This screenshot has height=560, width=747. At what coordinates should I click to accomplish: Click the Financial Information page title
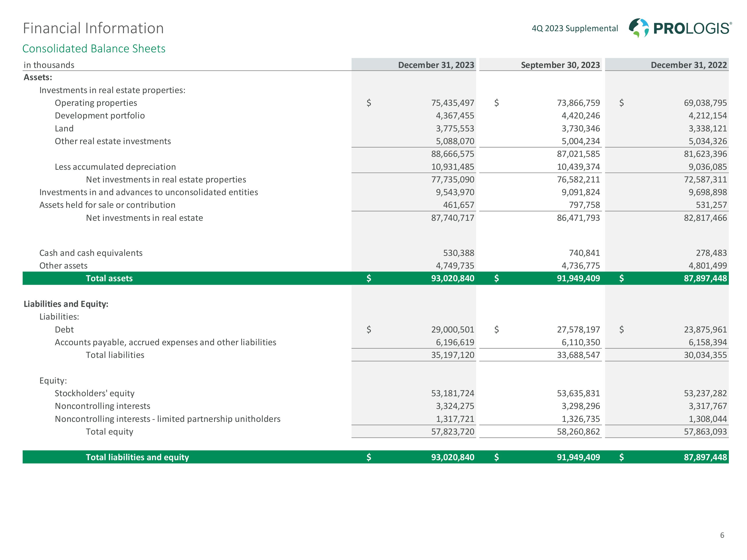(x=93, y=28)
